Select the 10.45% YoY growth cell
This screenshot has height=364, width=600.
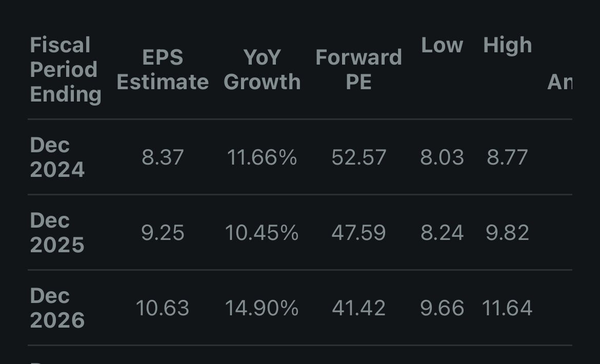click(262, 233)
